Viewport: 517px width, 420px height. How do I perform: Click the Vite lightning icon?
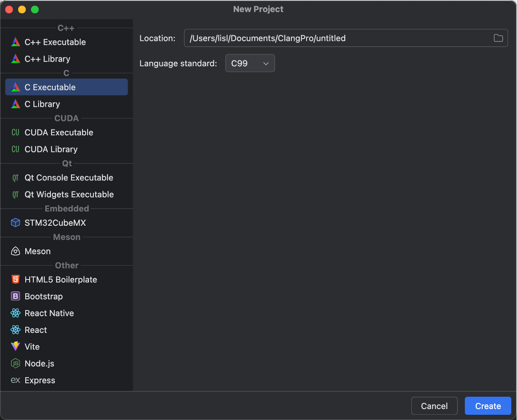[x=16, y=347]
